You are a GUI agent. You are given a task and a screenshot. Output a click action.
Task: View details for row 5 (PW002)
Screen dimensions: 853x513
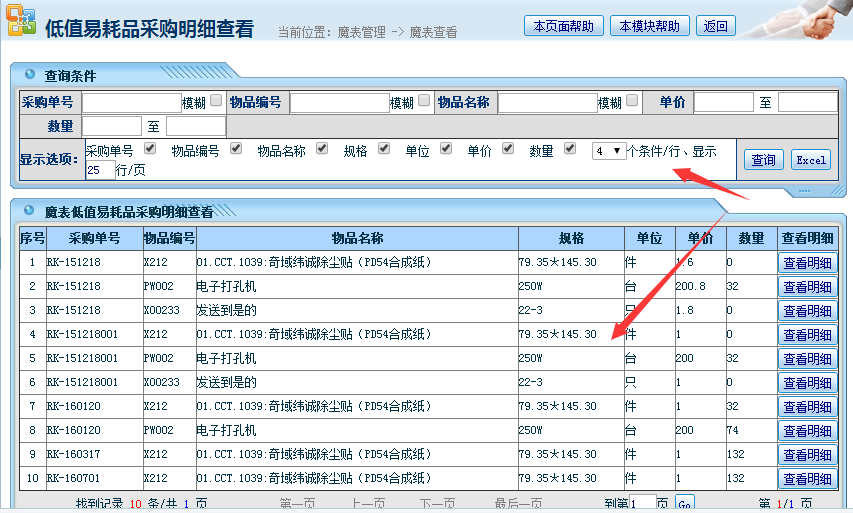coord(807,358)
